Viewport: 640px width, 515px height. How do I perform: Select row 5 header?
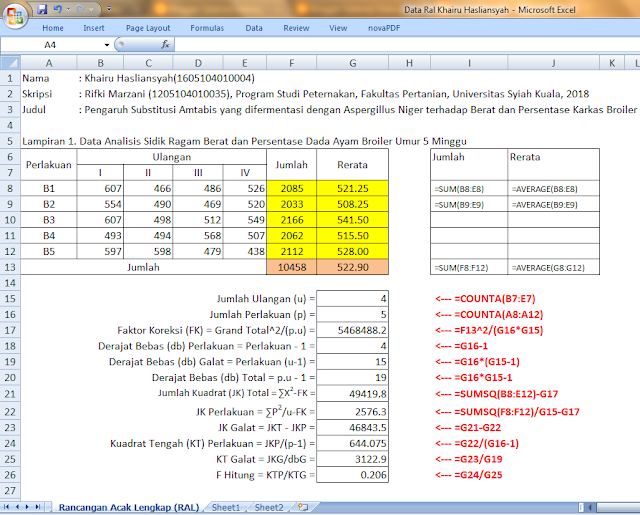(10, 141)
